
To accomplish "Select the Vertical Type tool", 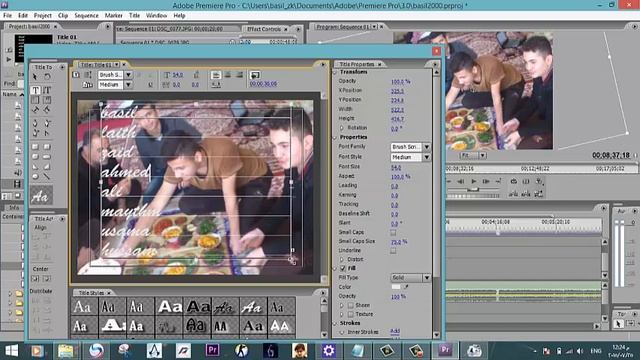I will (47, 90).
